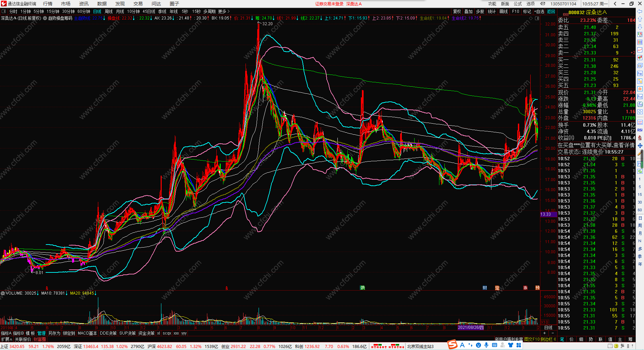This screenshot has width=644, height=350.
Task: Open the candlestick chart icon in sidebar
Action: 640,58
